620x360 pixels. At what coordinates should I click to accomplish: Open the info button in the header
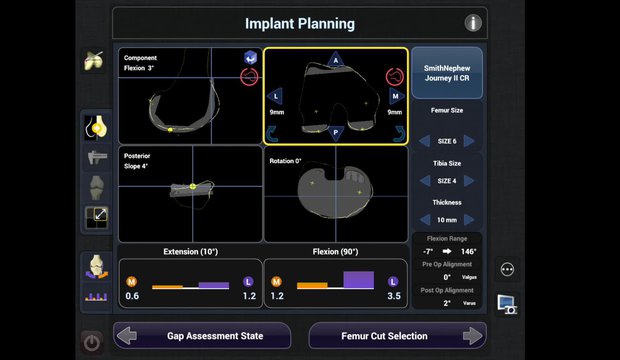pyautogui.click(x=473, y=23)
